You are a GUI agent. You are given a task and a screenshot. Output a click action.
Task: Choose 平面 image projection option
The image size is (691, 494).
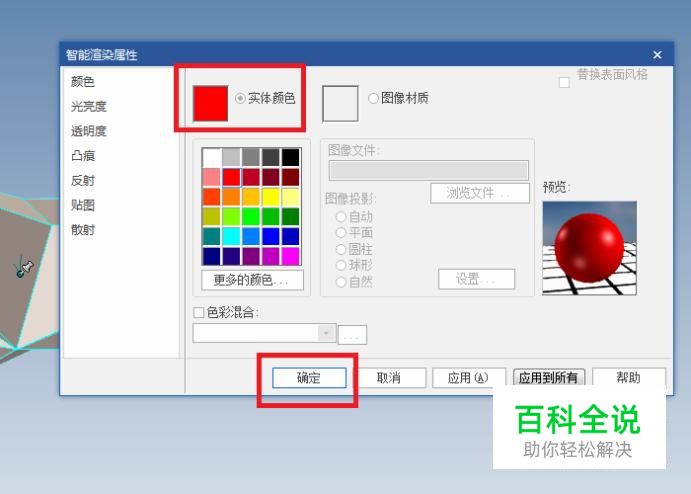[341, 232]
